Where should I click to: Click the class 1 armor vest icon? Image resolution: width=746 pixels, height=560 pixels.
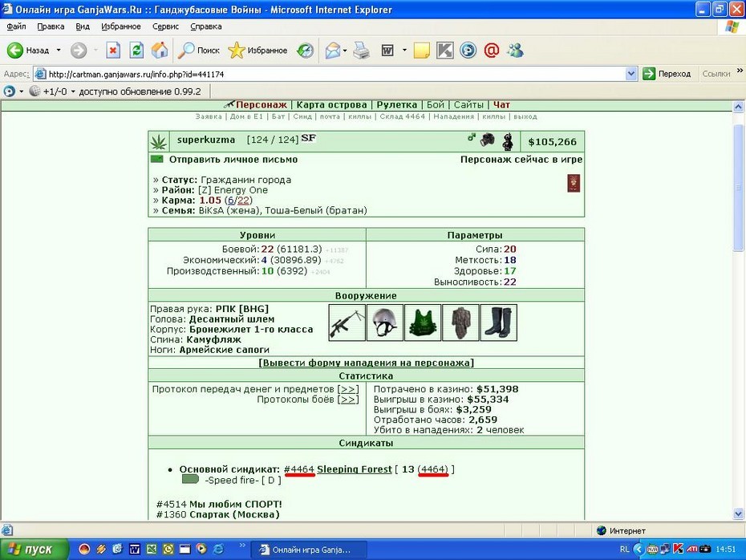(x=423, y=323)
